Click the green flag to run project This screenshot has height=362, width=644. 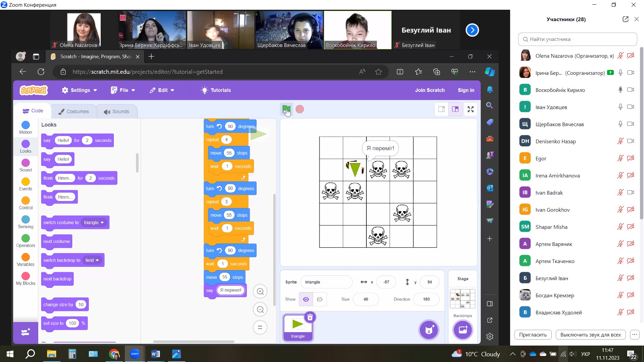pyautogui.click(x=286, y=109)
